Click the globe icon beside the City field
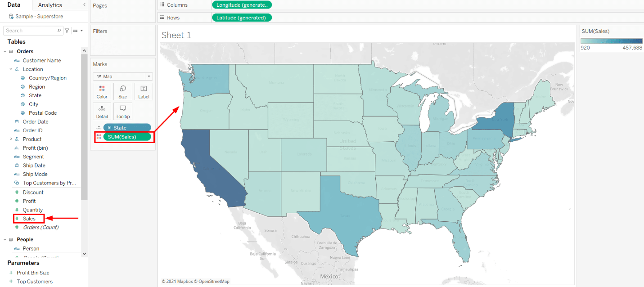This screenshot has height=287, width=644. [x=23, y=104]
